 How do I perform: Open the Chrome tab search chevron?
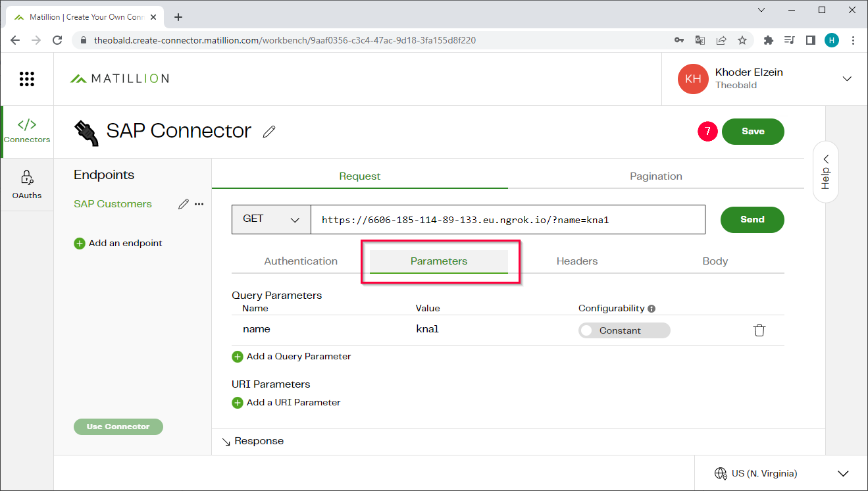(x=761, y=11)
